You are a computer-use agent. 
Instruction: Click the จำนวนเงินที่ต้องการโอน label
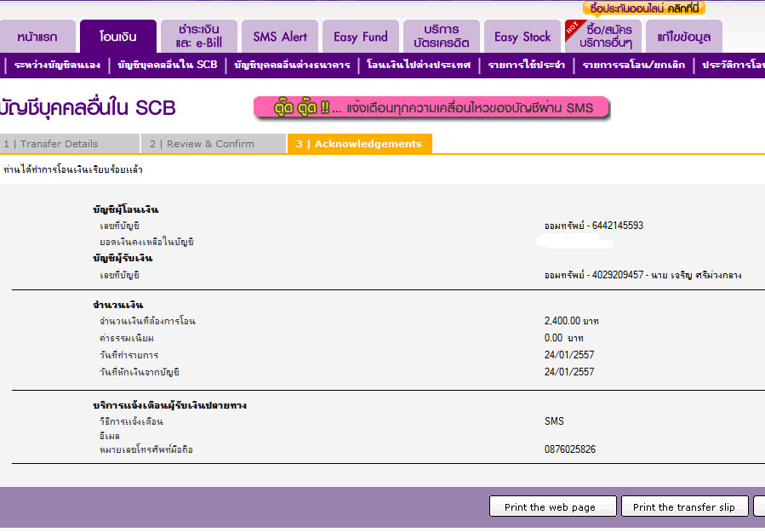[x=147, y=321]
